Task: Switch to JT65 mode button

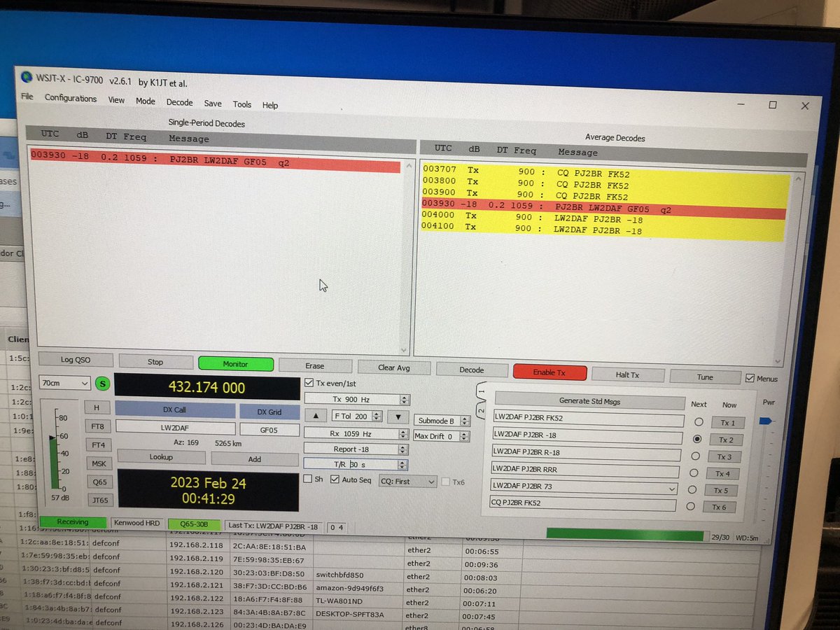Action: 101,500
